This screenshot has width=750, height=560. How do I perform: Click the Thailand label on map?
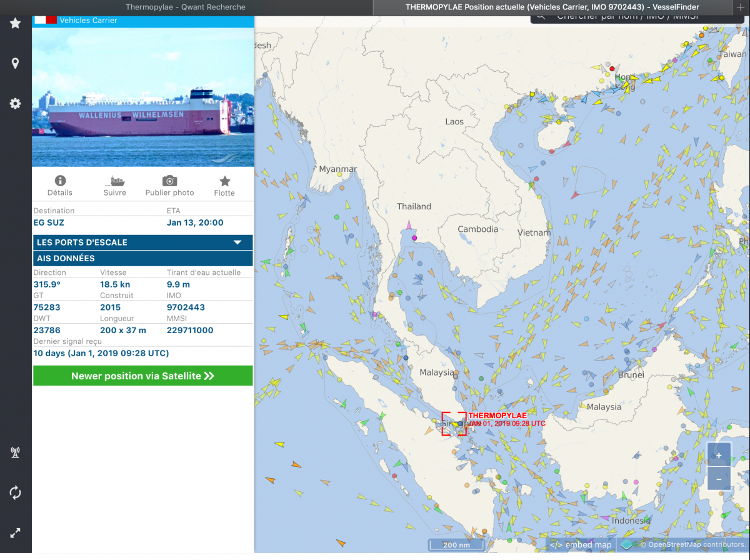(414, 206)
